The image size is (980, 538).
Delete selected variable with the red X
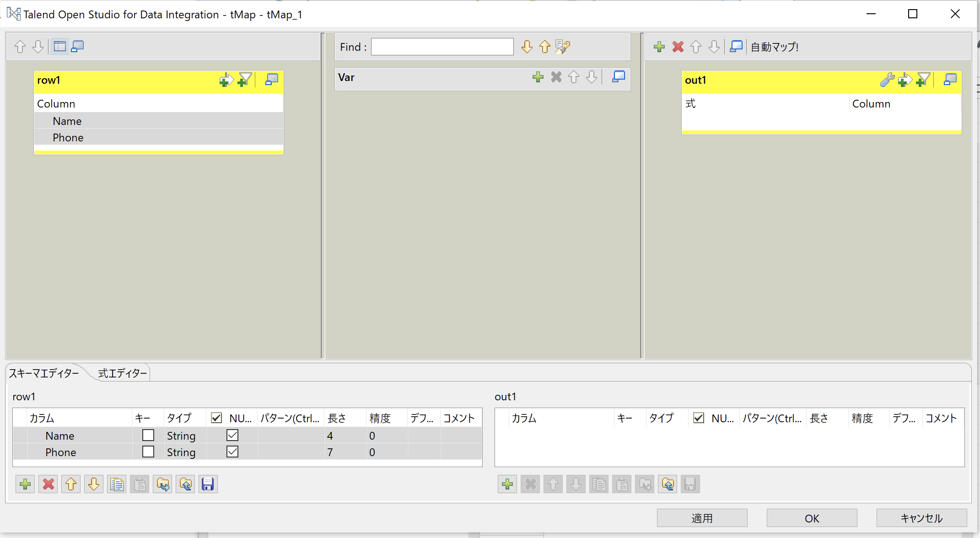coord(556,77)
